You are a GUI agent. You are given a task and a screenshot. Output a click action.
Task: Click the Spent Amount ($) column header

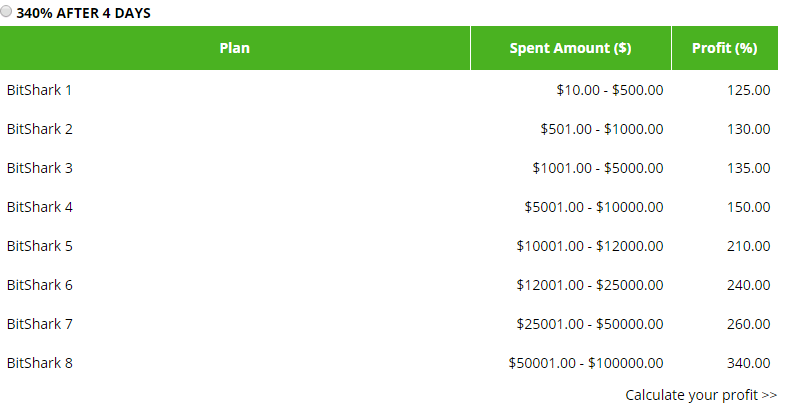[x=570, y=48]
